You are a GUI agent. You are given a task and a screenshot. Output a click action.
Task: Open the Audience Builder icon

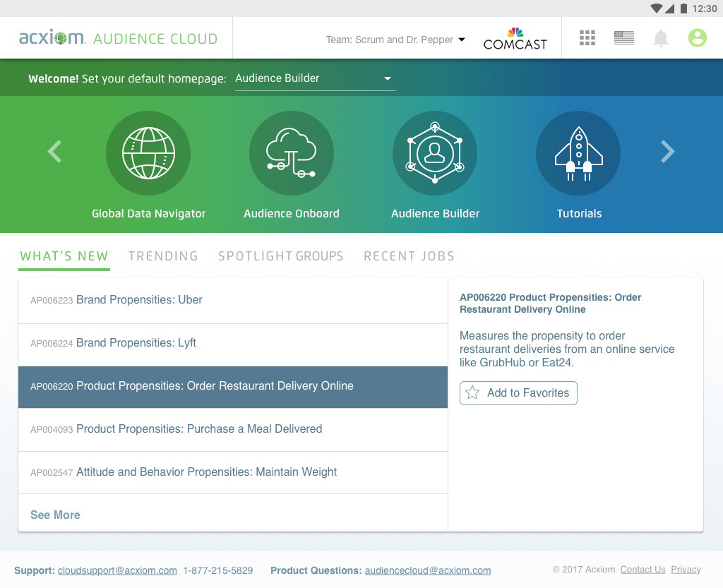coord(435,153)
